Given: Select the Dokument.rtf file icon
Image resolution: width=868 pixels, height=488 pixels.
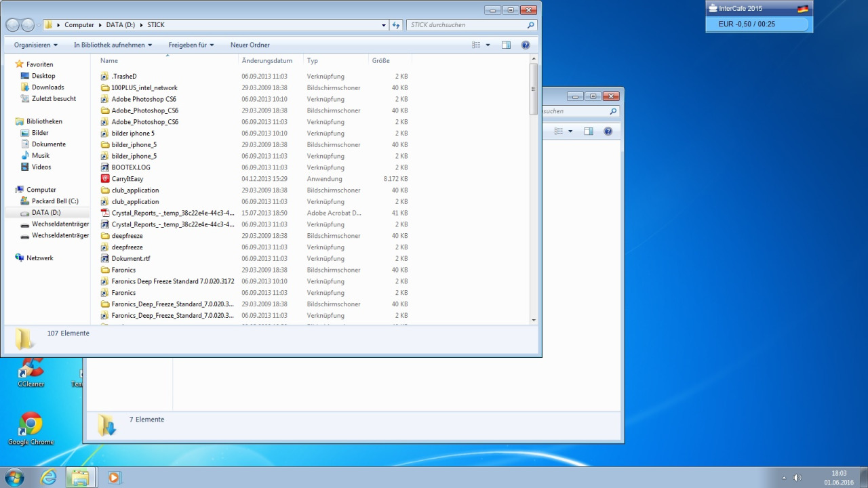Looking at the screenshot, I should click(105, 258).
